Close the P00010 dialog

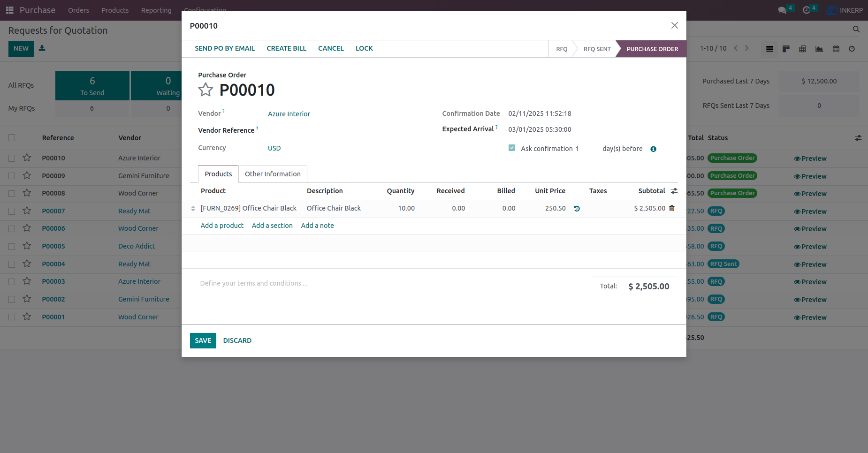pos(674,25)
